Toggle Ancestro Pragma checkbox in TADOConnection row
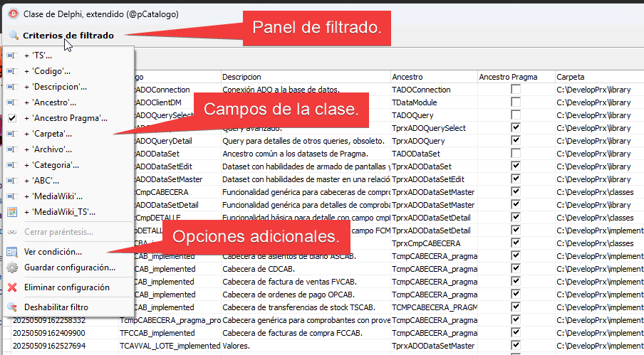The image size is (644, 355). tap(516, 89)
